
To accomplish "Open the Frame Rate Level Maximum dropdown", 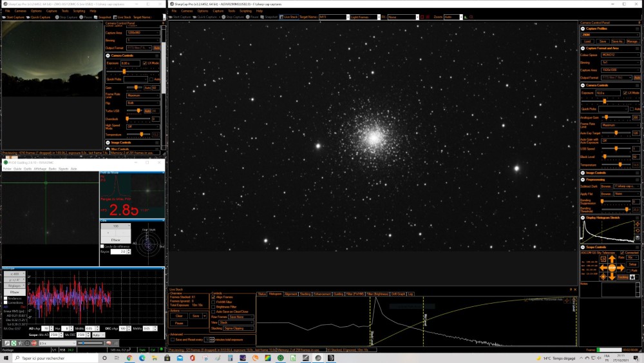I will (x=621, y=125).
